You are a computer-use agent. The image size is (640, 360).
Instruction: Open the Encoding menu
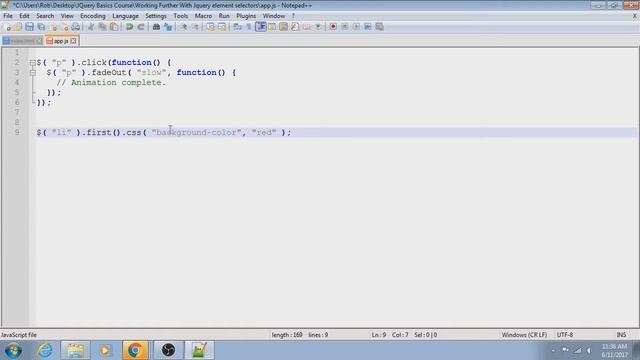point(93,16)
